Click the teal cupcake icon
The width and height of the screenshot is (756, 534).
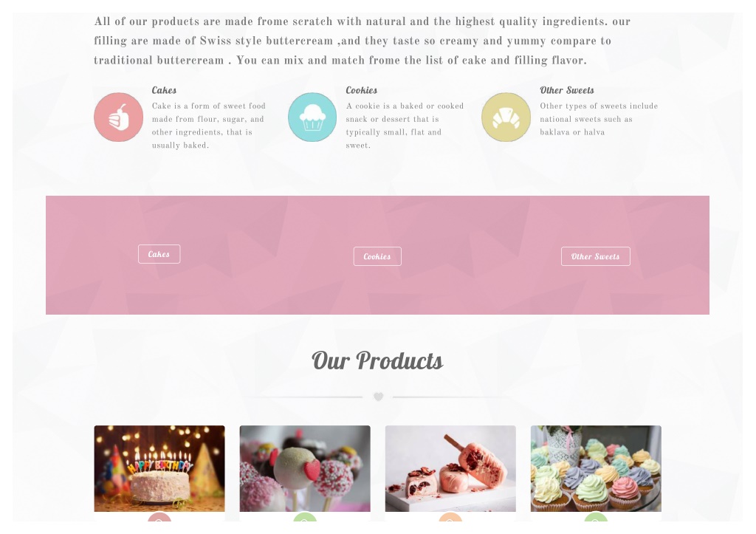point(312,117)
